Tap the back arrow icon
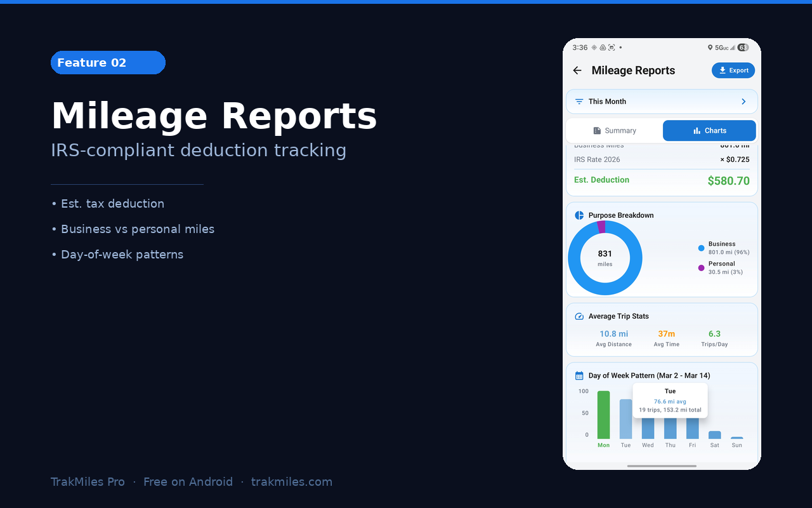This screenshot has width=812, height=508. coord(577,70)
